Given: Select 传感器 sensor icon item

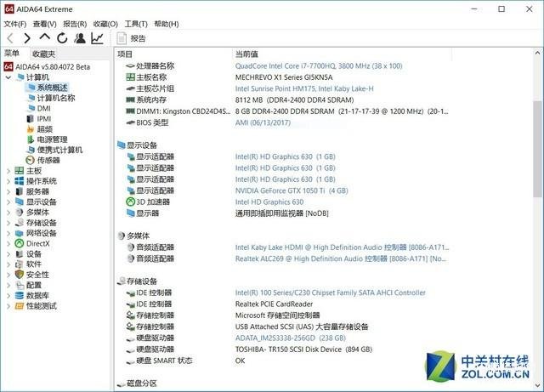Looking at the screenshot, I should [31, 160].
